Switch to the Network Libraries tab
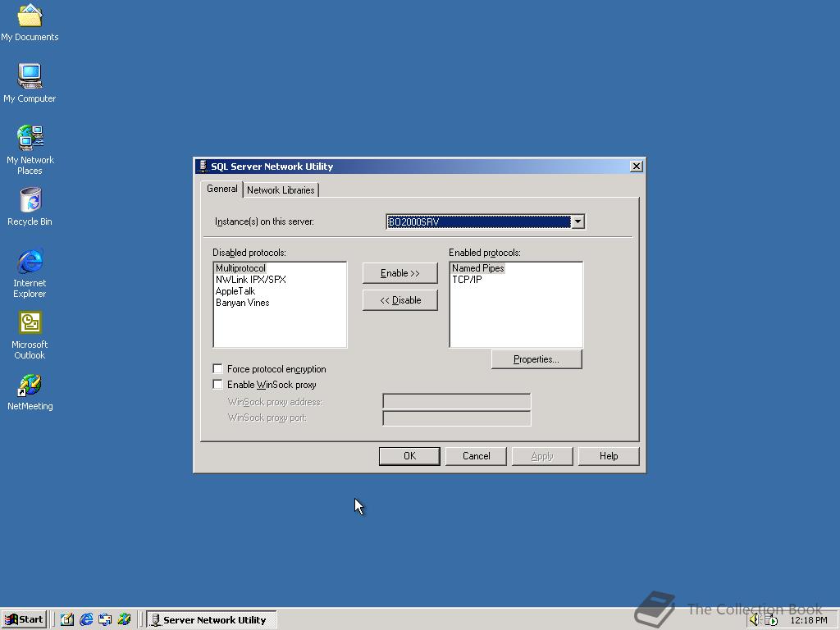This screenshot has width=840, height=630. (281, 190)
